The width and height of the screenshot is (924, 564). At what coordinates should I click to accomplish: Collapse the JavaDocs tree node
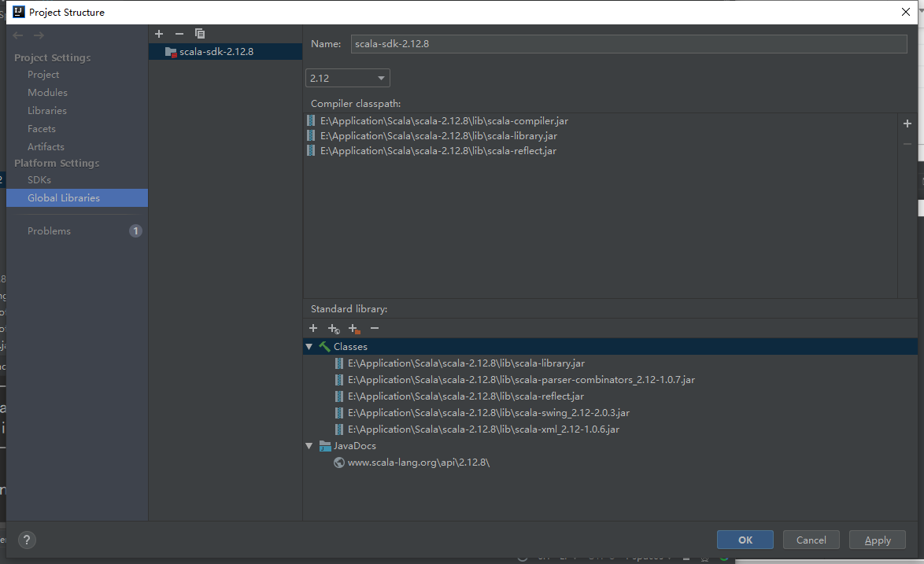point(309,446)
